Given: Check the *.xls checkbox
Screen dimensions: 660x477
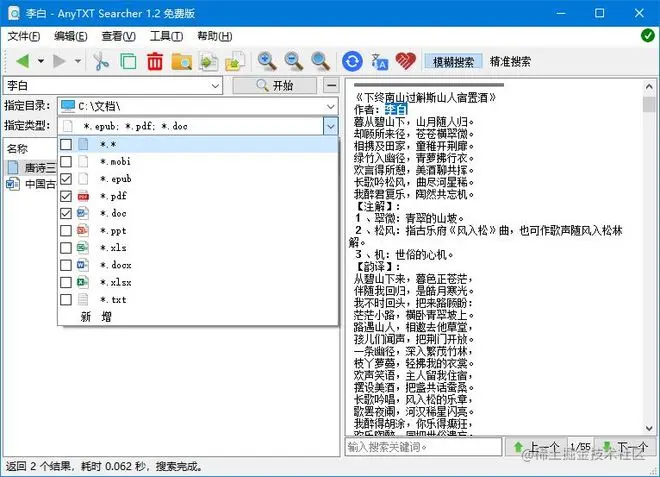Looking at the screenshot, I should pyautogui.click(x=66, y=248).
